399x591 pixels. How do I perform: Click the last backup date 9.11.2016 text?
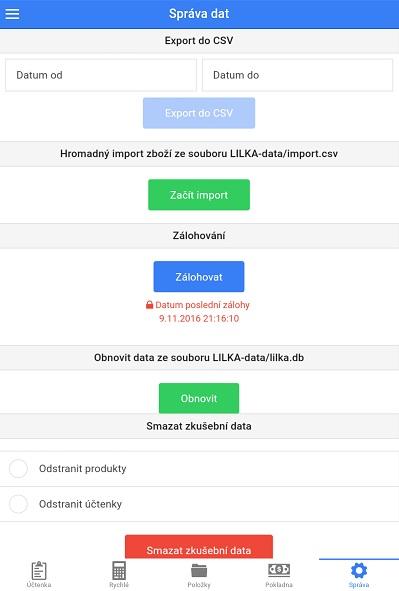199,318
